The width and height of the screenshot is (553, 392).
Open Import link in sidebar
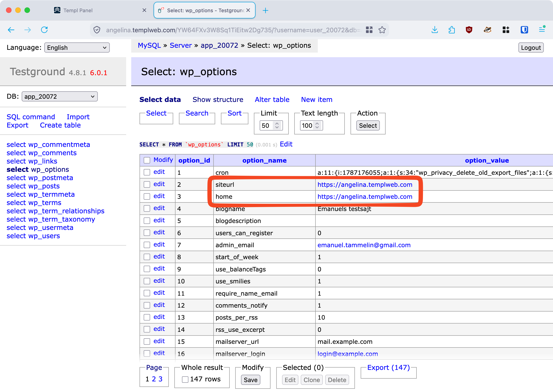tap(78, 117)
